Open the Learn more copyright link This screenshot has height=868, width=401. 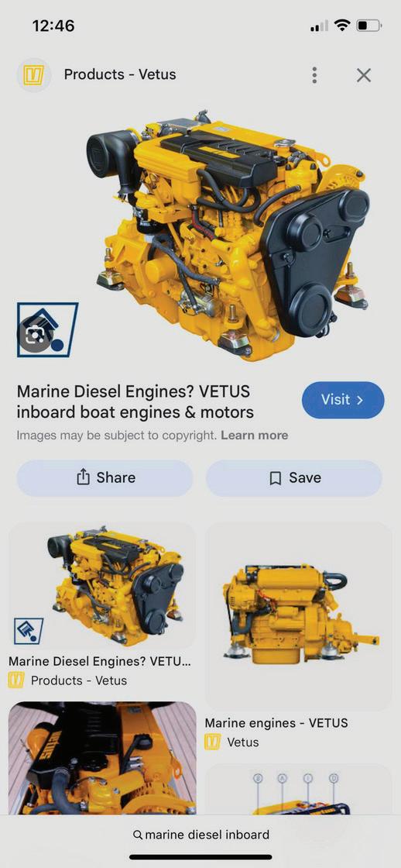pos(255,436)
